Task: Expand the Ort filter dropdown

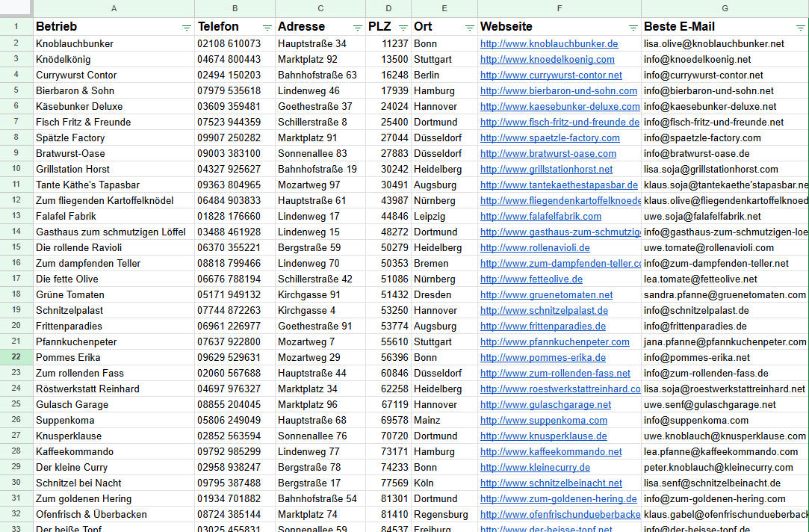Action: pos(469,27)
